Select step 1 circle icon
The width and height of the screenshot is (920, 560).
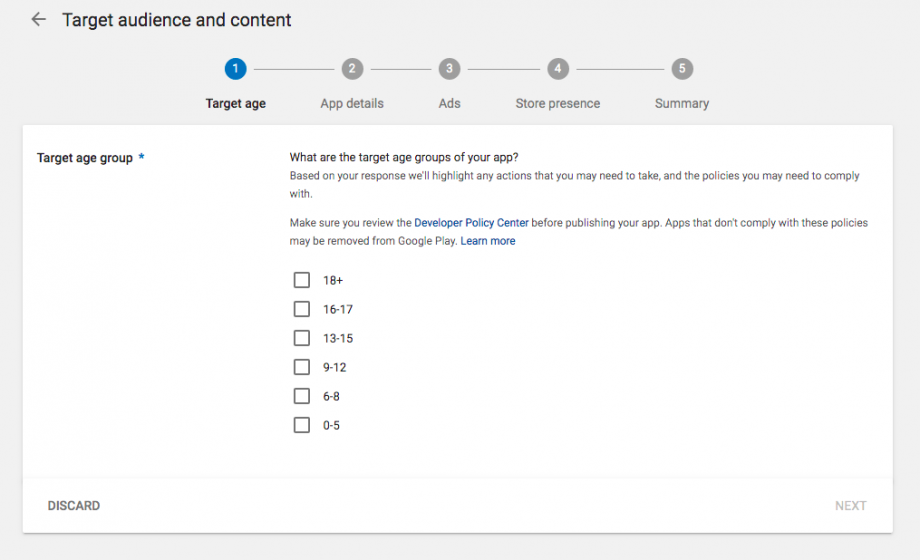point(235,69)
